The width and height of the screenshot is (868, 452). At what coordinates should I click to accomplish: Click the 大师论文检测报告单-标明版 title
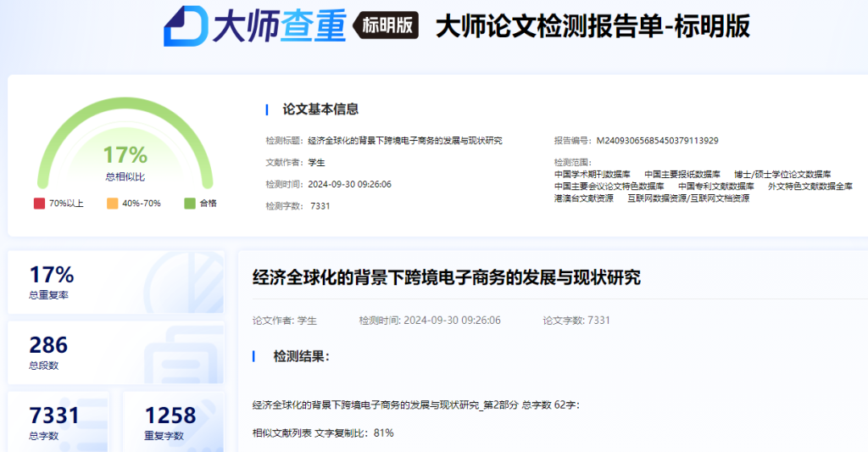[x=593, y=26]
